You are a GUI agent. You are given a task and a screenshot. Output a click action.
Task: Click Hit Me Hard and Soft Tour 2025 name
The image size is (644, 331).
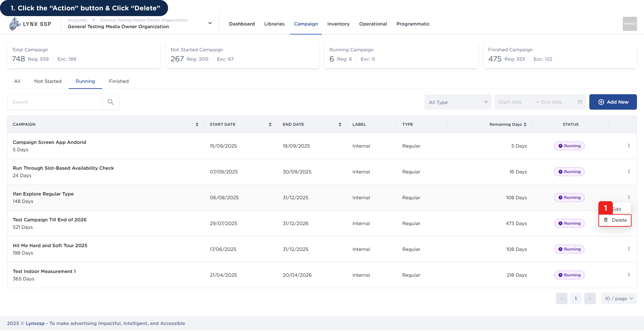coord(50,245)
